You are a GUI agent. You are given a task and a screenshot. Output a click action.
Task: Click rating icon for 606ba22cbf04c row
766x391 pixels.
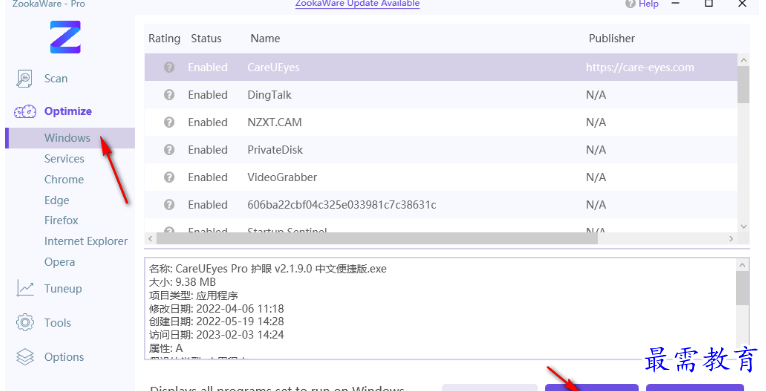click(x=169, y=205)
